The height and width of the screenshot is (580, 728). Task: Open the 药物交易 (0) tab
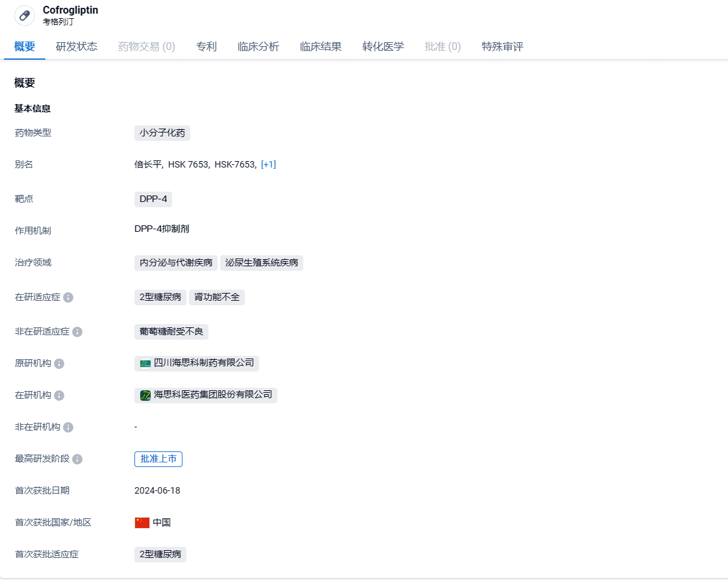coord(147,46)
